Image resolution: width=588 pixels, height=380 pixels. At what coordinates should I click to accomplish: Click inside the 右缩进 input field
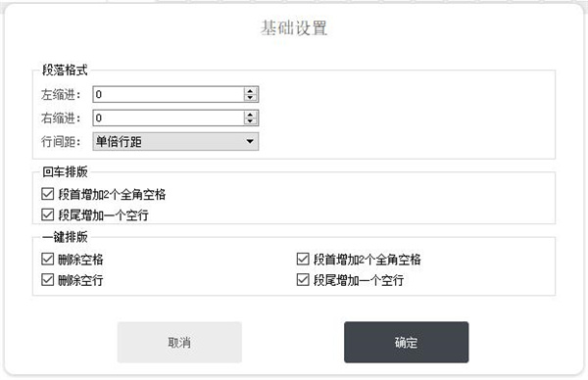(169, 119)
